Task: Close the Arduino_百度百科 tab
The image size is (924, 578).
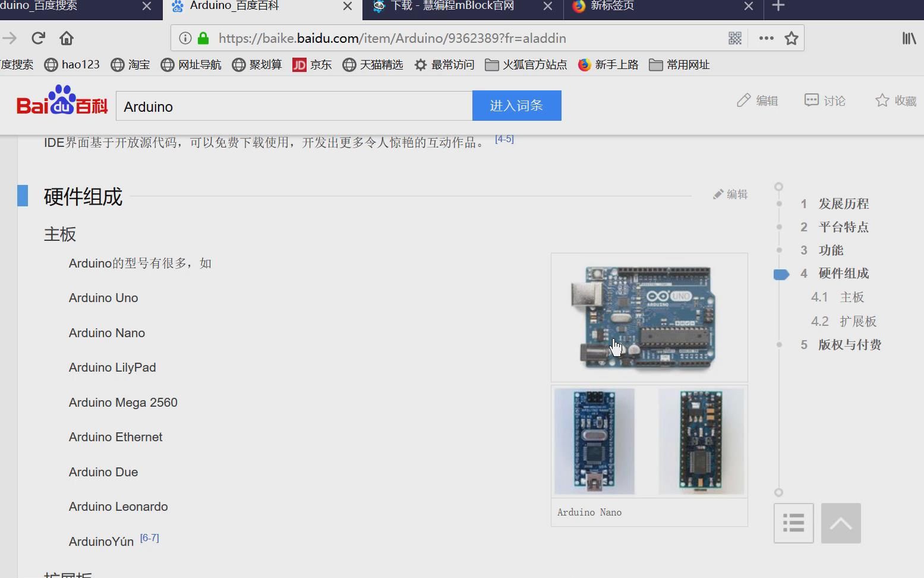Action: [x=348, y=6]
